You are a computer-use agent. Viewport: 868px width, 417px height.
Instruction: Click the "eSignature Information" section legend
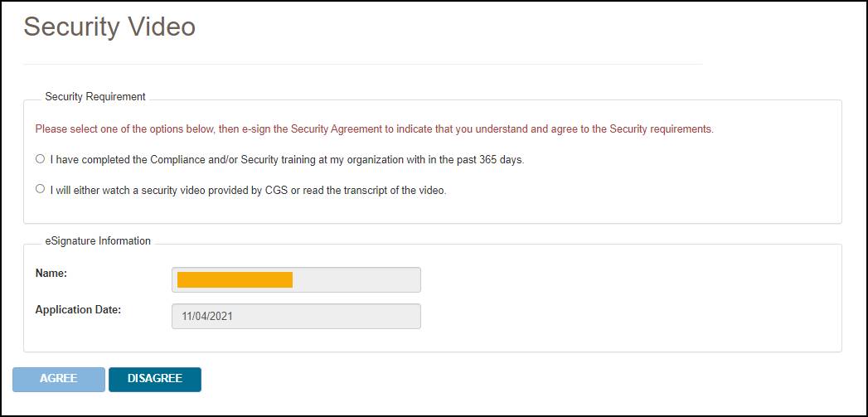(98, 241)
